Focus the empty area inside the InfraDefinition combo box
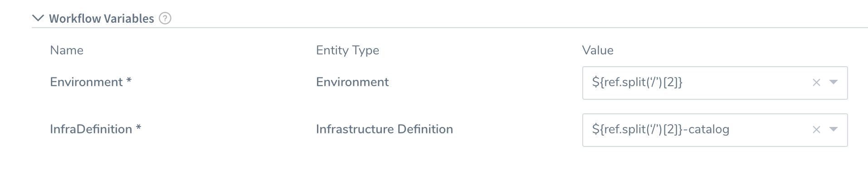Screen dimensions: 868x175 pyautogui.click(x=770, y=130)
